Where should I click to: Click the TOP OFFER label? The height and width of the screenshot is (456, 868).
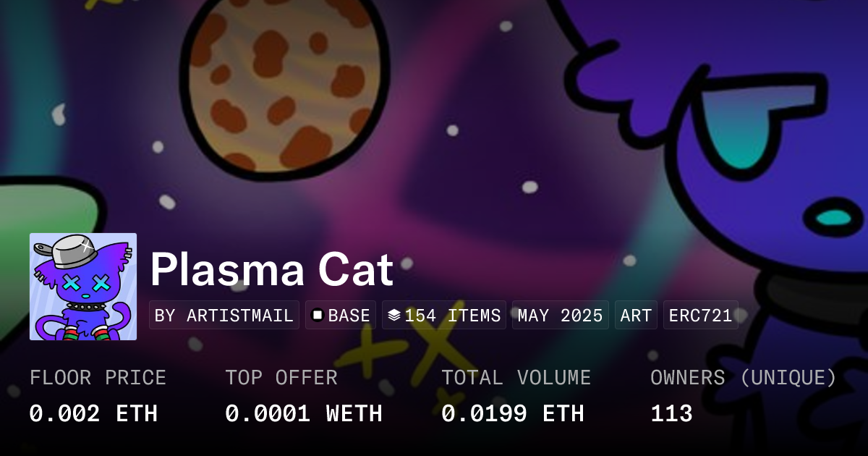[x=281, y=378]
